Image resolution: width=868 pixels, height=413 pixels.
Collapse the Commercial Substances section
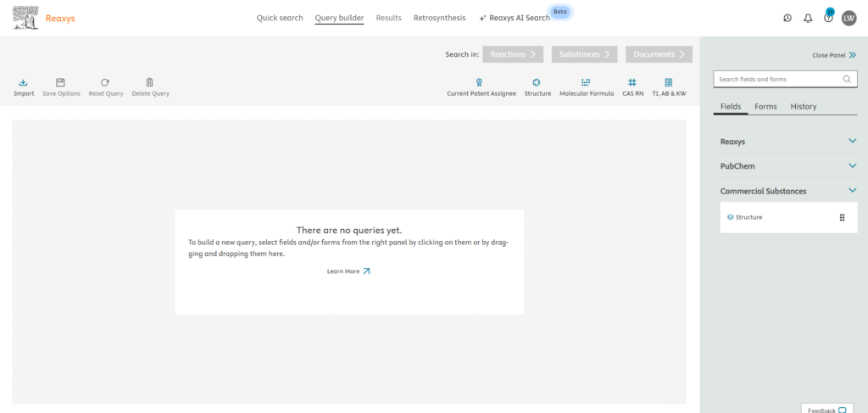click(x=853, y=191)
